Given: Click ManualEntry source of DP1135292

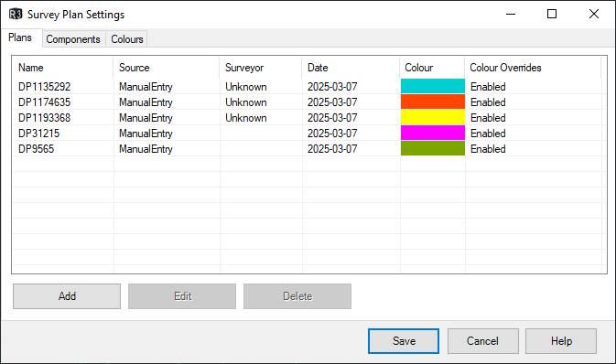Looking at the screenshot, I should [x=146, y=87].
